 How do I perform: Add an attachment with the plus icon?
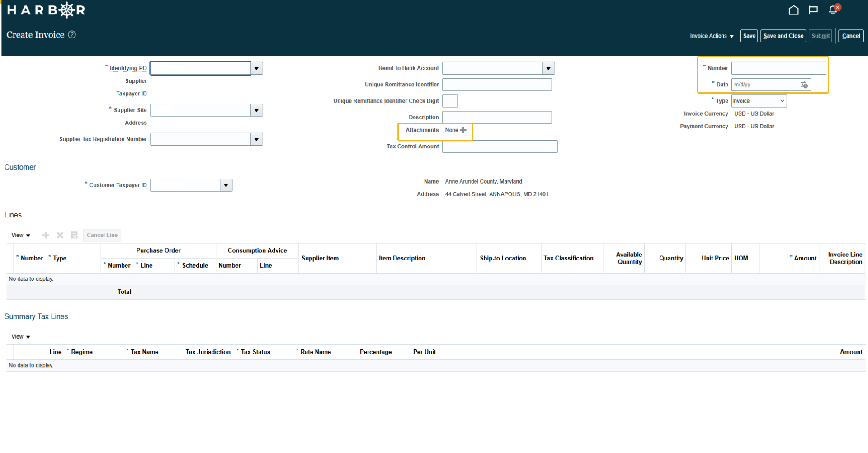pyautogui.click(x=463, y=130)
